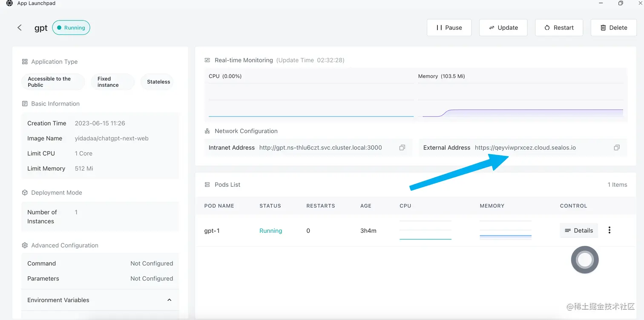Click the Memory monitoring chart

(x=520, y=100)
